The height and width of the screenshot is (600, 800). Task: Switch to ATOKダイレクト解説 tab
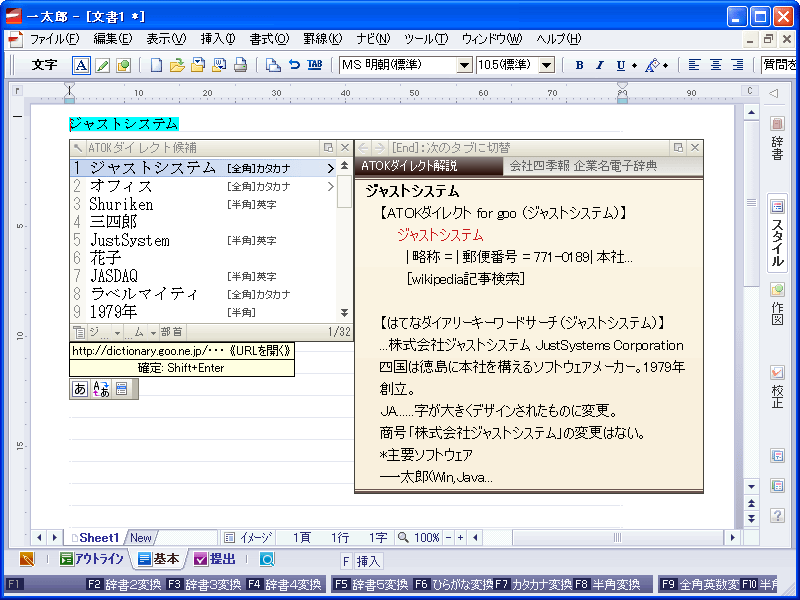pos(429,166)
